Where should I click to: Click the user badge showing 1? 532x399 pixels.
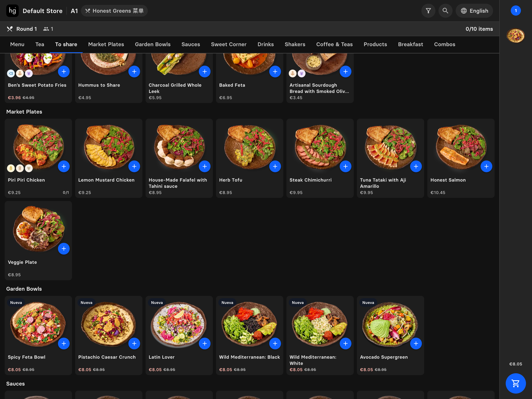point(516,11)
